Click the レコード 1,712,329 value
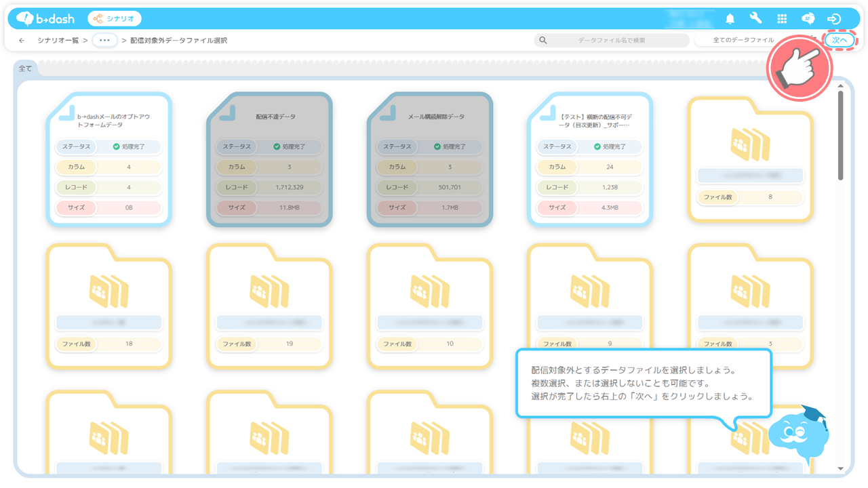 click(290, 187)
